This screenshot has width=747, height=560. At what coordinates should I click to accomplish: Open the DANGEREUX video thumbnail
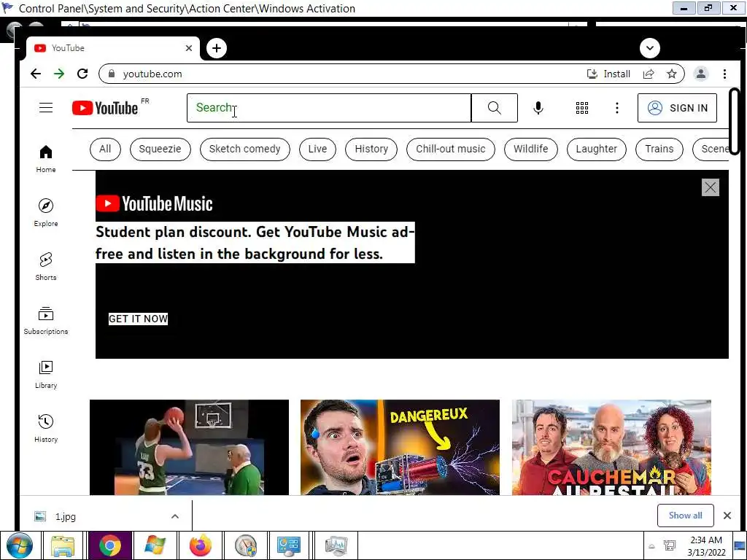[400, 447]
